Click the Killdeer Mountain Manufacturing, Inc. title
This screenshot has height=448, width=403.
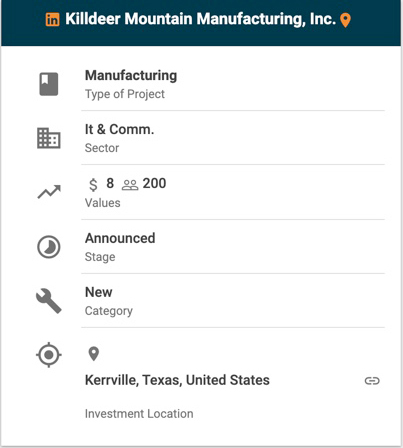(x=200, y=19)
